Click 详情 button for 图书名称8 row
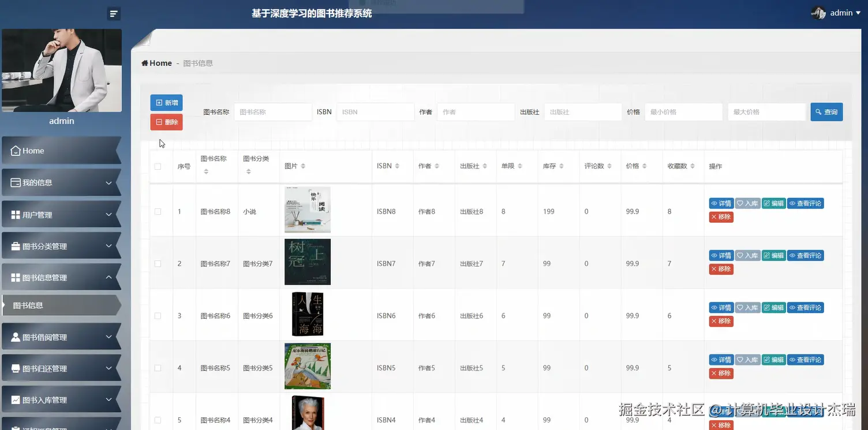 721,203
